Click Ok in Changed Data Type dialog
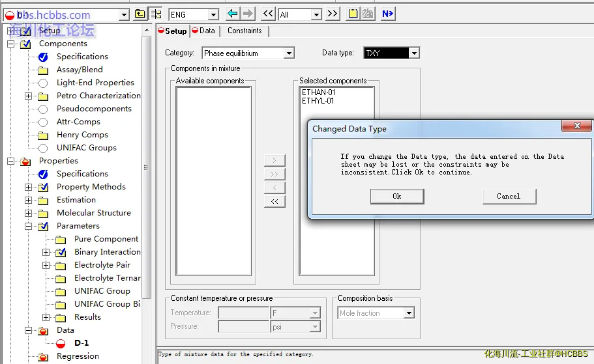This screenshot has height=364, width=594. pyautogui.click(x=397, y=197)
